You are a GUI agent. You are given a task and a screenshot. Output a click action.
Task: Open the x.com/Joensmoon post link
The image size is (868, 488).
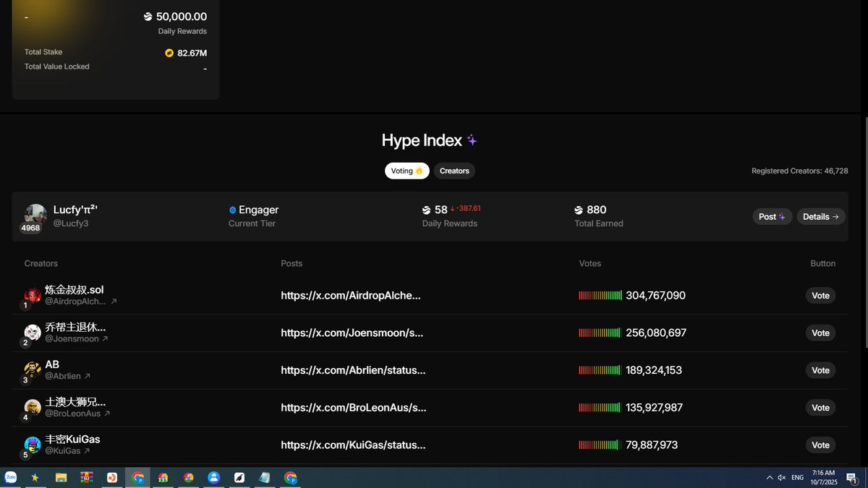pyautogui.click(x=352, y=333)
